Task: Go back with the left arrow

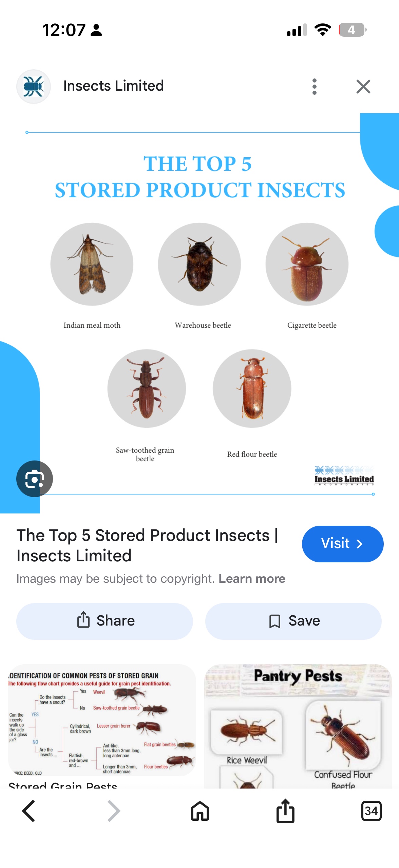Action: (29, 811)
